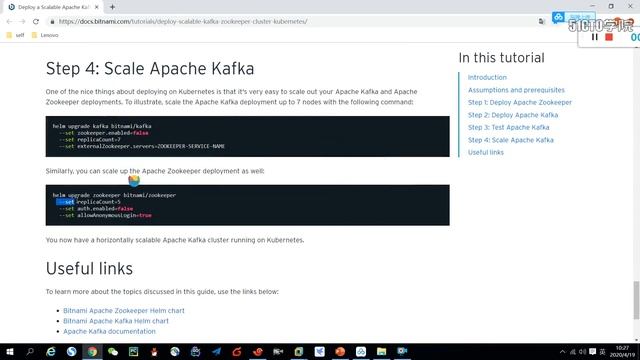This screenshot has height=360, width=640.
Task: Open the Sogou browser taskbar icon
Action: pos(71,351)
